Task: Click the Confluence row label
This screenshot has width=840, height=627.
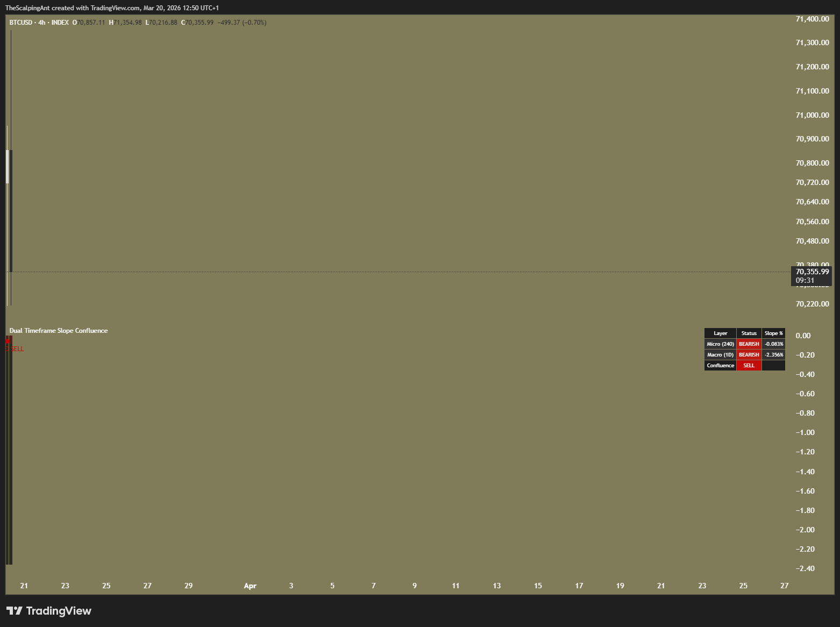Action: tap(720, 366)
